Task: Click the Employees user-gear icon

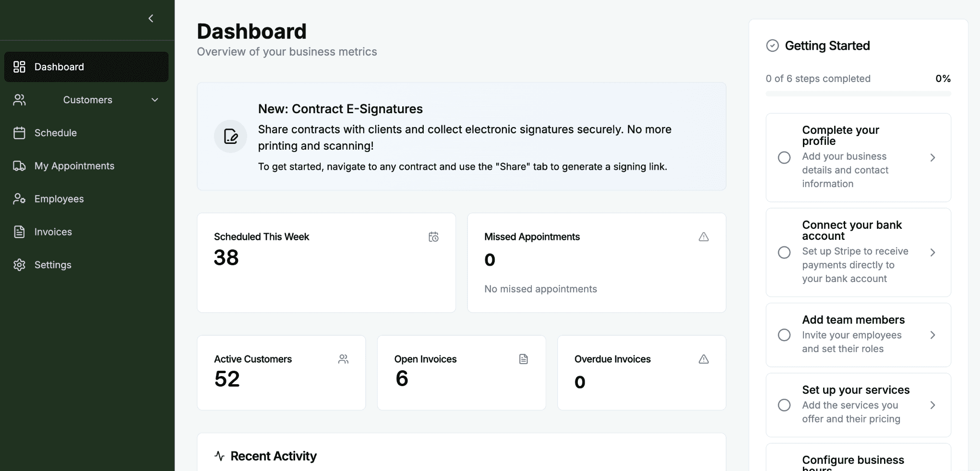Action: pos(19,199)
